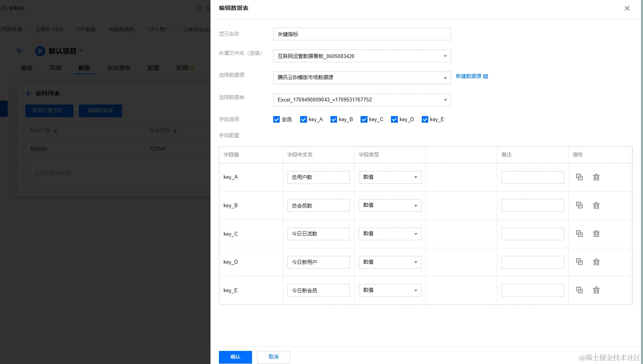Open 云解析 DNS in top navigation
The image size is (643, 364).
click(x=49, y=29)
